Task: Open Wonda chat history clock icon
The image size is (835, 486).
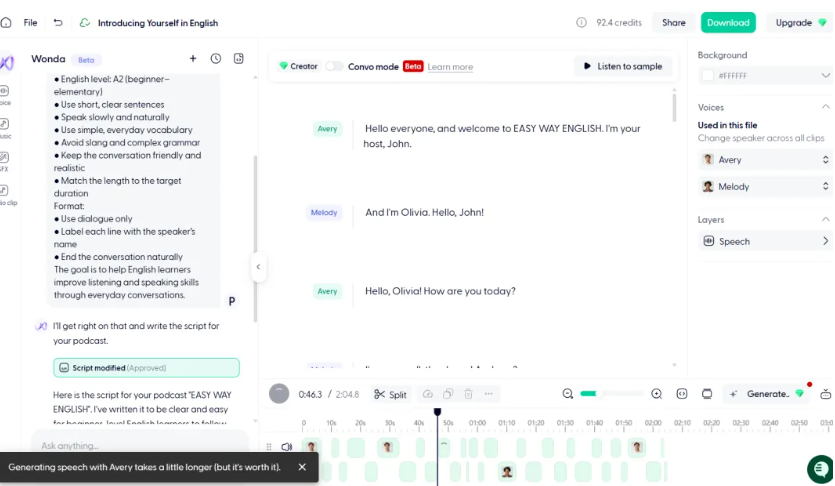Action: (x=216, y=59)
